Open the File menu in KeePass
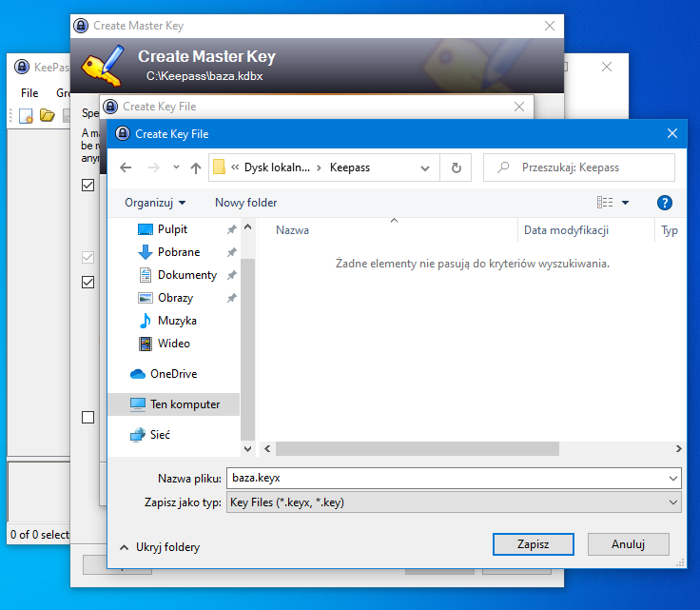Screen dimensions: 700x610 29,93
